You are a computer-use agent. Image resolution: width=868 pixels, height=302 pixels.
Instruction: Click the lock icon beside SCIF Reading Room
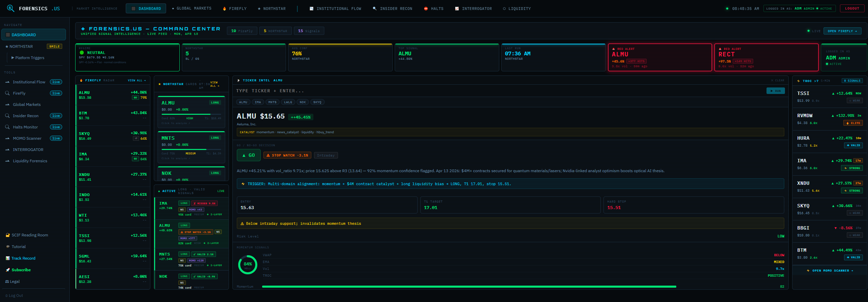click(8, 235)
